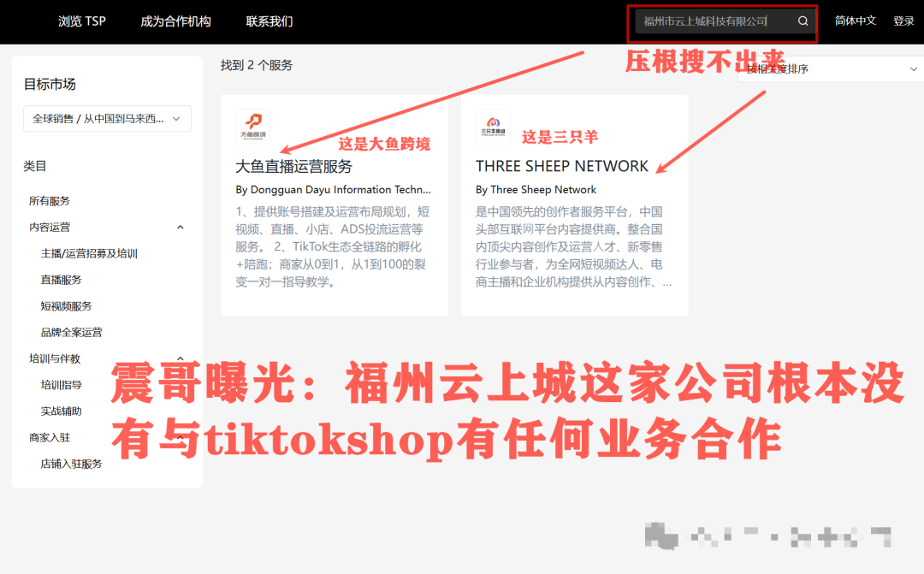Click the 登录 login link
924x574 pixels.
903,21
